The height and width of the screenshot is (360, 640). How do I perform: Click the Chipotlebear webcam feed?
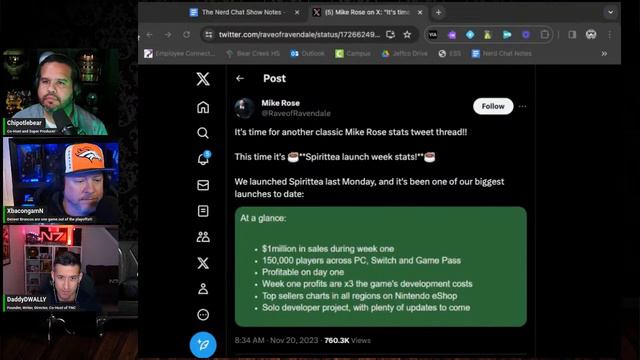[61, 92]
